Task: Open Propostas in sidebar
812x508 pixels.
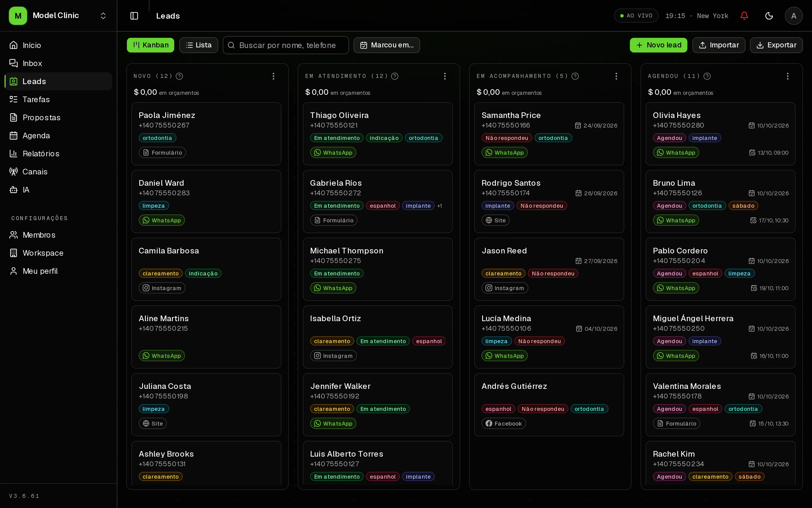Action: tap(58, 117)
